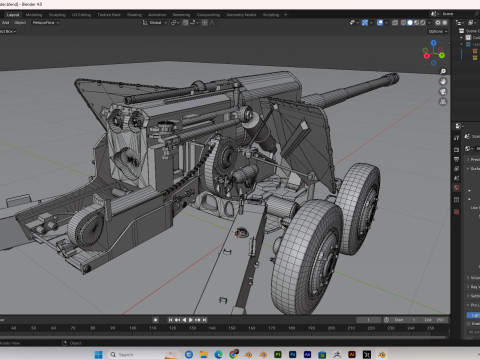Switch to material preview shading
The width and height of the screenshot is (480, 360).
point(416,23)
